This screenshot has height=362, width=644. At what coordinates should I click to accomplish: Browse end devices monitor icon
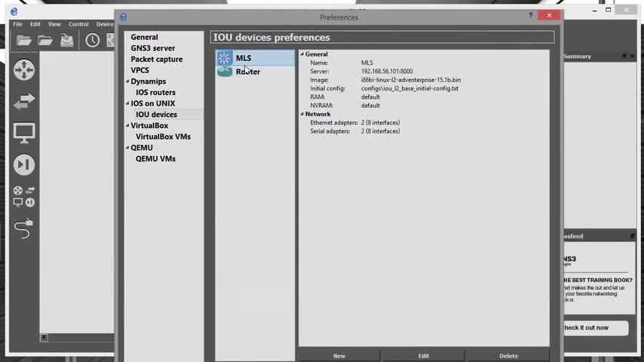click(x=24, y=133)
